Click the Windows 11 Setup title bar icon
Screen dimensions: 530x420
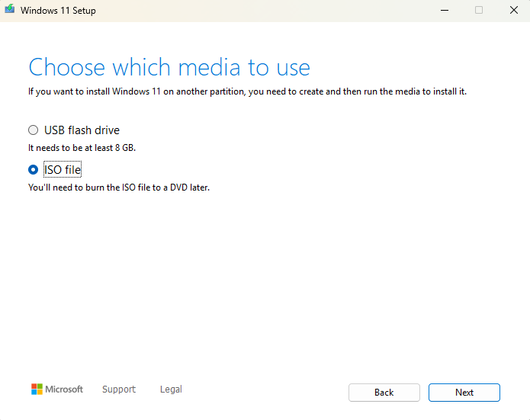point(10,11)
